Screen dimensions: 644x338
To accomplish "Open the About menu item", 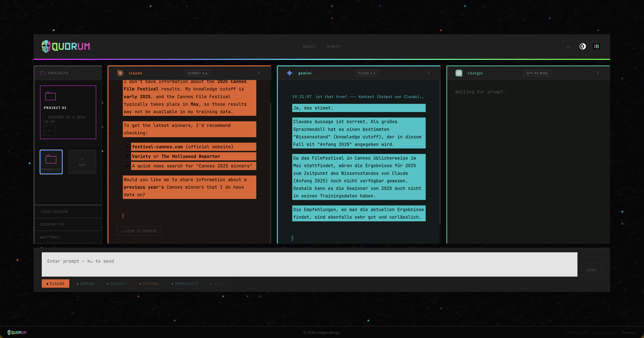I will (309, 47).
